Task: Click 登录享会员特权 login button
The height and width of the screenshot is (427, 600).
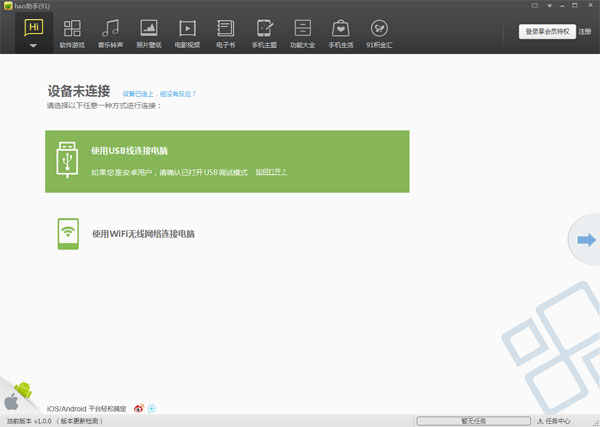Action: click(x=547, y=31)
